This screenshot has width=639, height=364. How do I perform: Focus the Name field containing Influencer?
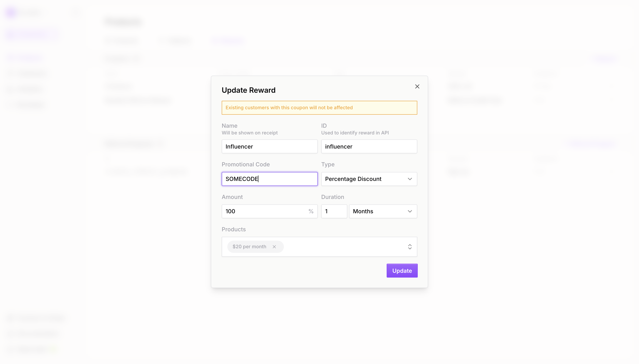pos(269,147)
